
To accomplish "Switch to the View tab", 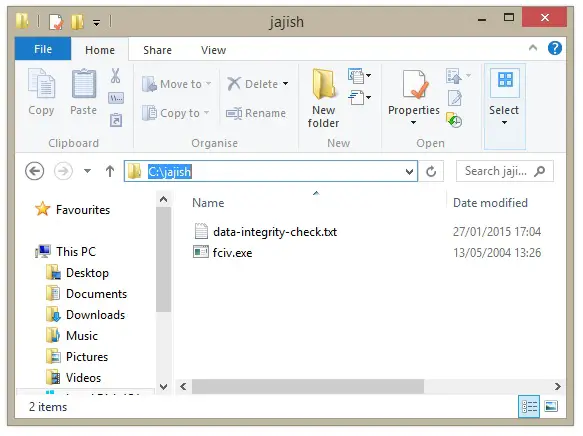I will click(213, 50).
